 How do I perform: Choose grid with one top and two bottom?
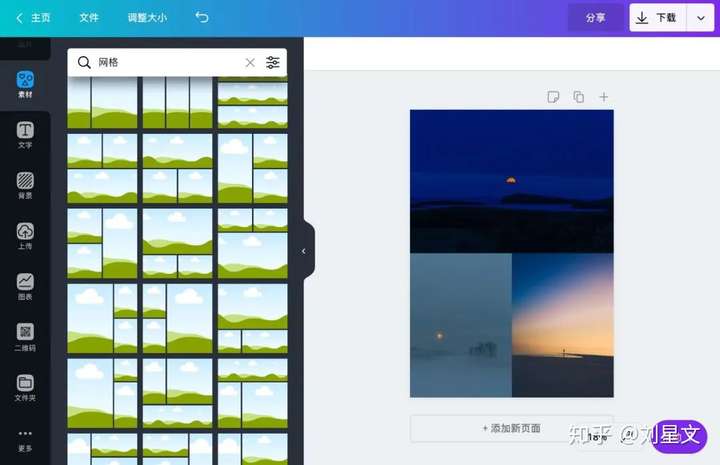tap(177, 168)
